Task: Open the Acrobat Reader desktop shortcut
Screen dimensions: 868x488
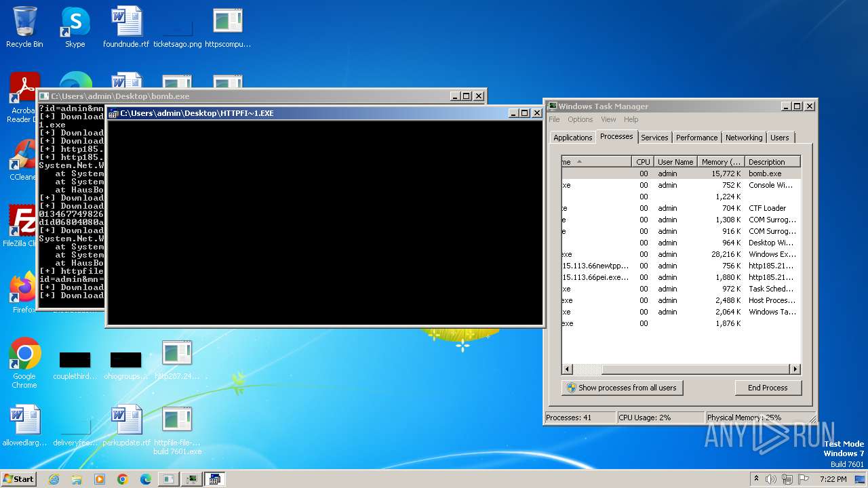Action: pyautogui.click(x=24, y=98)
